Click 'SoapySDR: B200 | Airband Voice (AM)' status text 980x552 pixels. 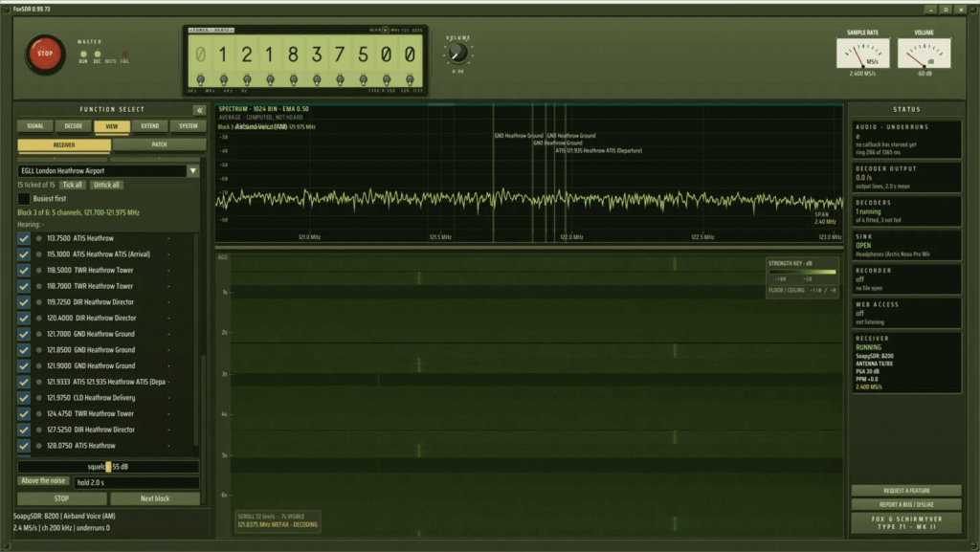64,517
